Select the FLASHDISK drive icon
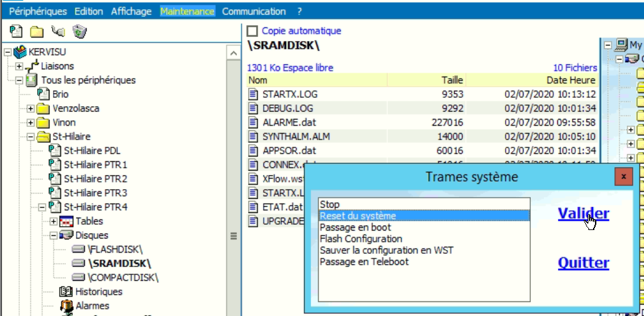The image size is (644, 316). coord(78,249)
